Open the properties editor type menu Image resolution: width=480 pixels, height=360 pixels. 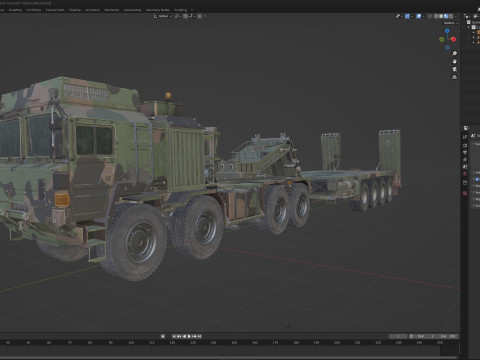point(466,128)
